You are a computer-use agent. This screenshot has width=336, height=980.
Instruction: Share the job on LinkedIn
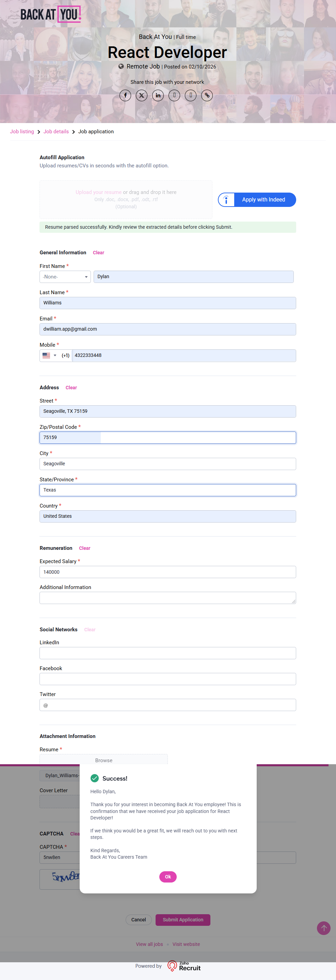[158, 95]
